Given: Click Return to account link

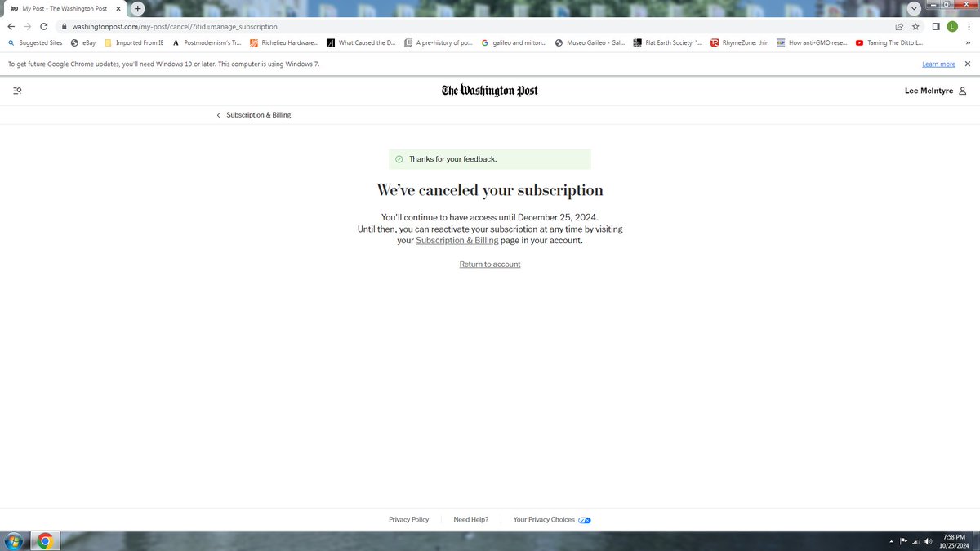Looking at the screenshot, I should (x=490, y=264).
